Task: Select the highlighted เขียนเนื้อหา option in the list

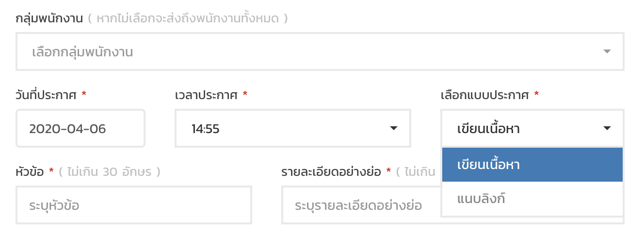Action: click(x=532, y=165)
